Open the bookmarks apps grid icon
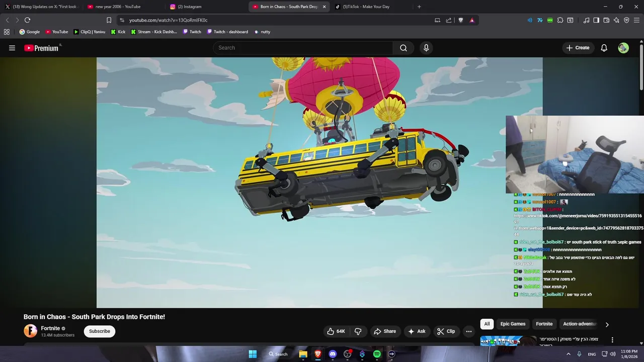Screen dimensions: 644x362 click(7, 32)
